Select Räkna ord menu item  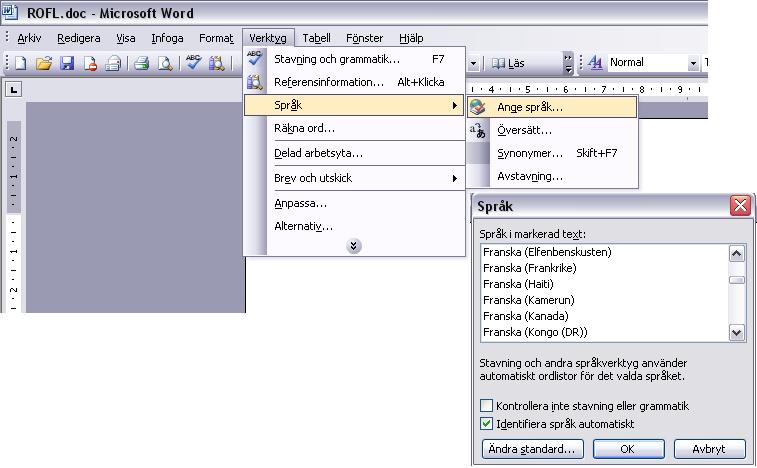(x=354, y=128)
